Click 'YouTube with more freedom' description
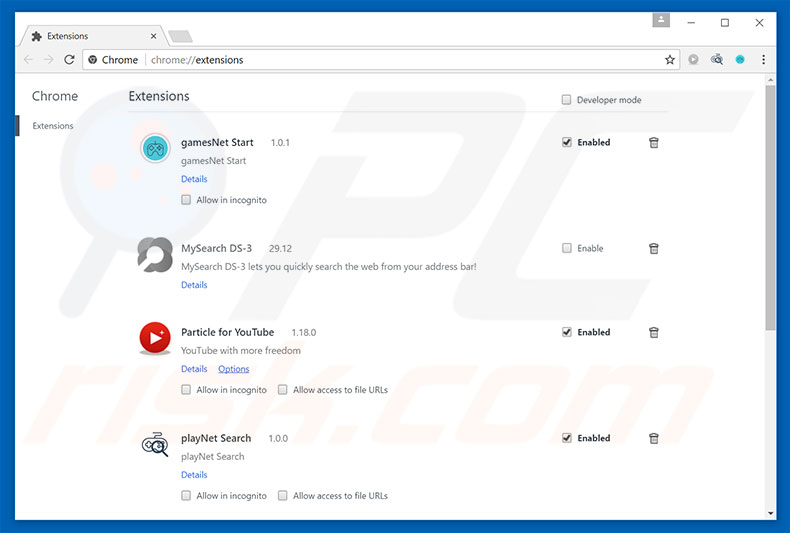 coord(241,351)
